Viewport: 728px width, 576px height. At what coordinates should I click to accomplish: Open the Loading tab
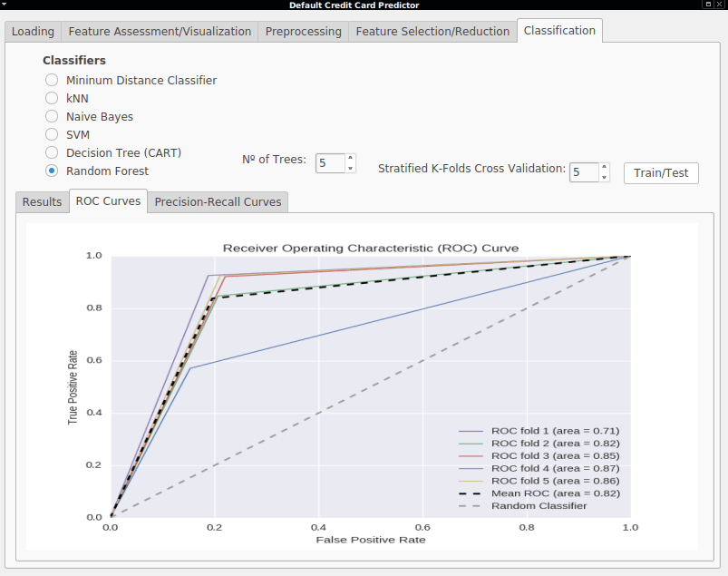(x=33, y=32)
